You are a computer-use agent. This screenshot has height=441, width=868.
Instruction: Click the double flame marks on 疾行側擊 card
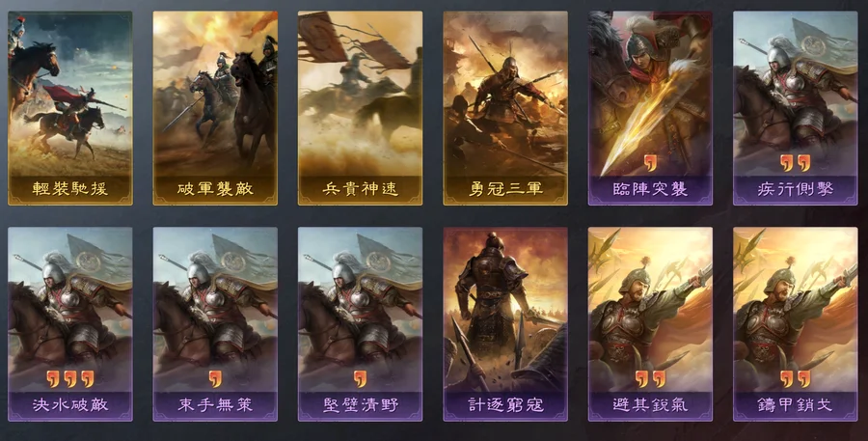pyautogui.click(x=795, y=163)
